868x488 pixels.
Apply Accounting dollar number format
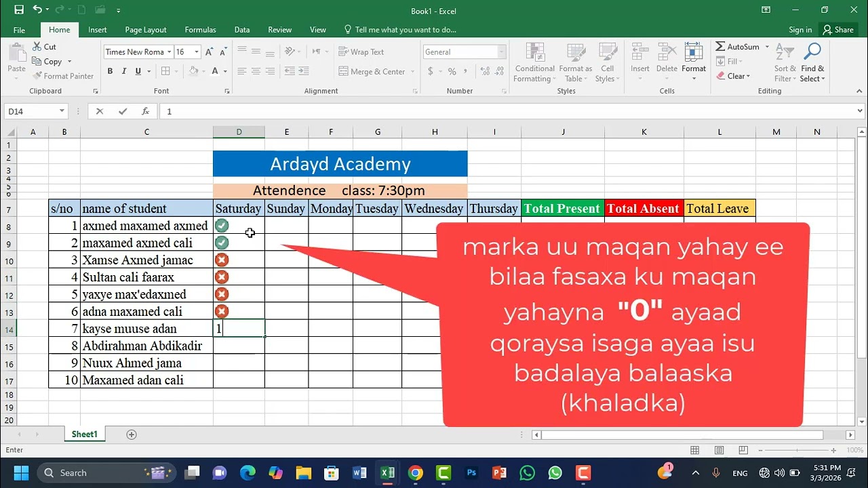tap(431, 71)
